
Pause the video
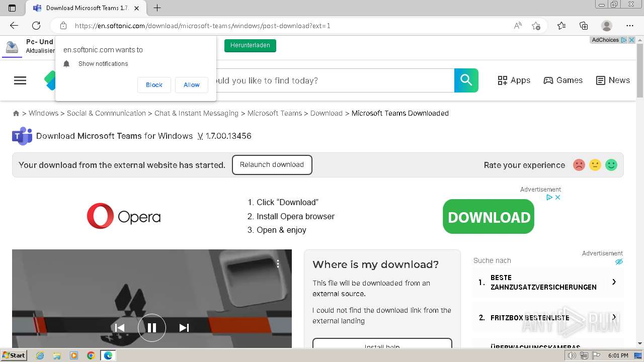(152, 328)
